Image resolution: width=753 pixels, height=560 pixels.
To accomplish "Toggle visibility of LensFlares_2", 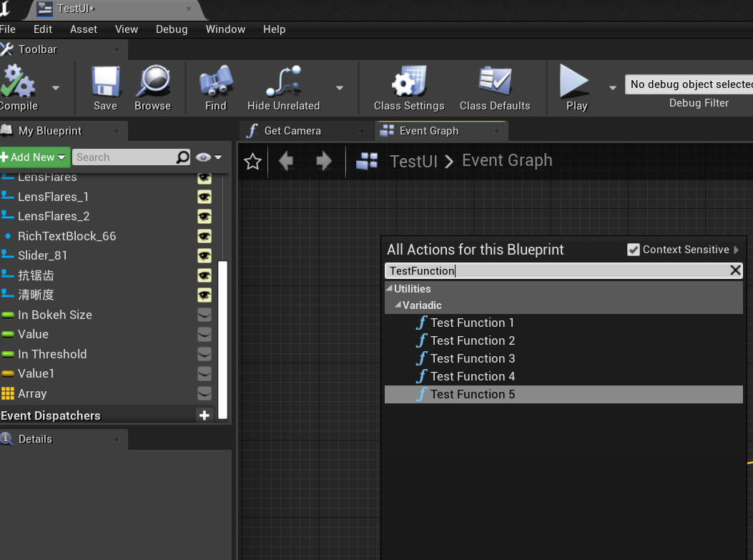I will point(204,217).
